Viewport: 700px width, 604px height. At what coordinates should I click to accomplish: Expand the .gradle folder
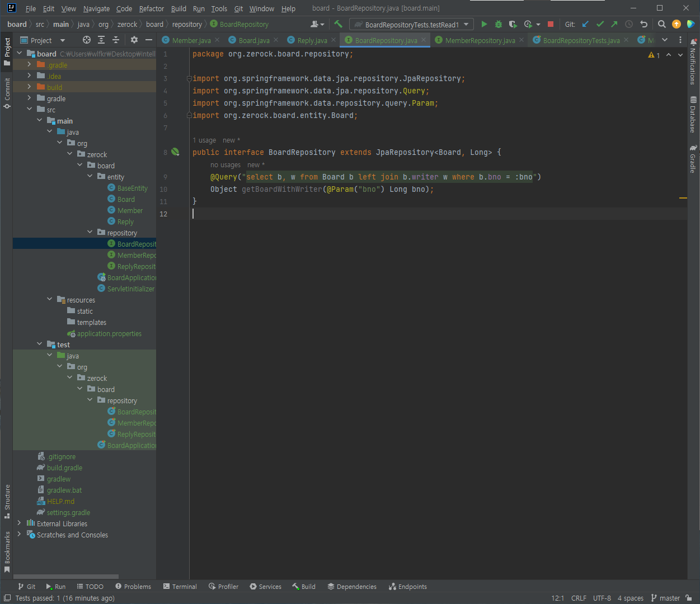pyautogui.click(x=29, y=65)
